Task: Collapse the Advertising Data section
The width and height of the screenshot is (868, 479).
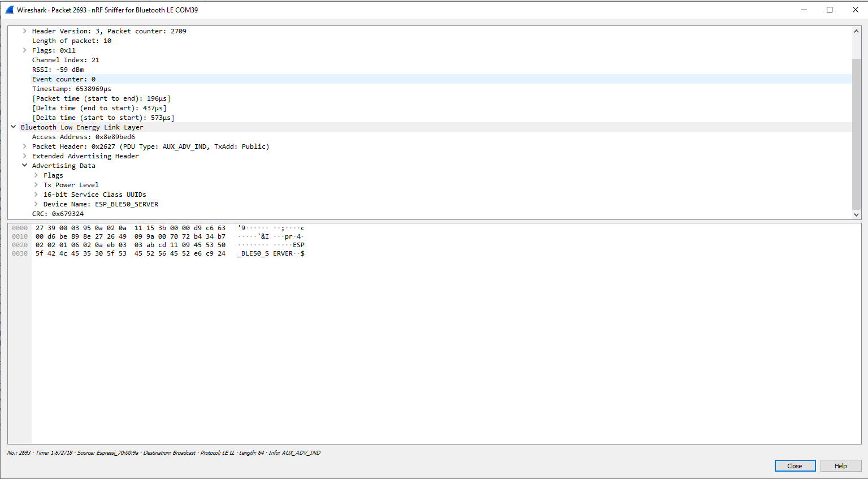Action: click(24, 165)
